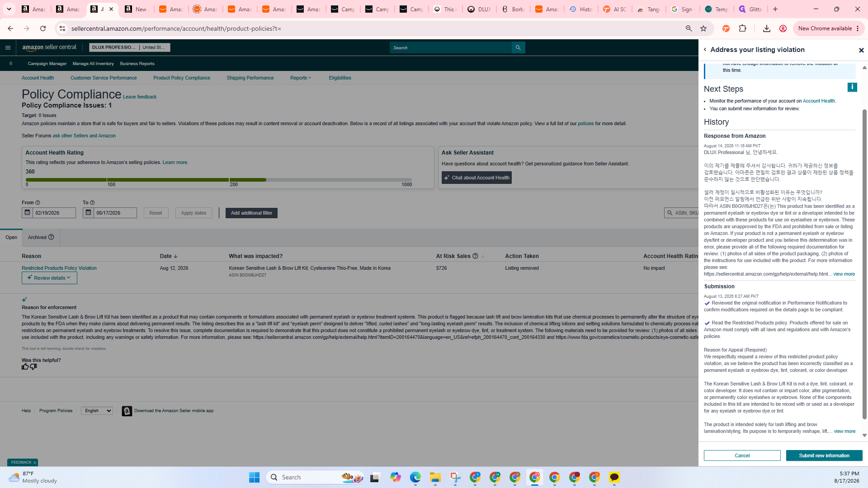Screen dimensions: 868x488
Task: Click Program Policies footer link
Action: (56, 411)
